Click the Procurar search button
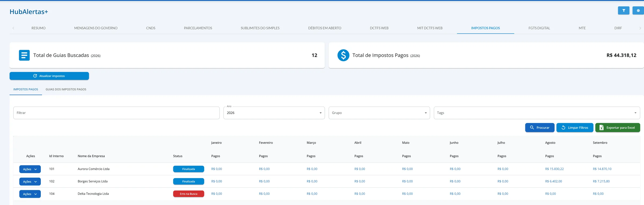This screenshot has width=644, height=205. tap(540, 128)
